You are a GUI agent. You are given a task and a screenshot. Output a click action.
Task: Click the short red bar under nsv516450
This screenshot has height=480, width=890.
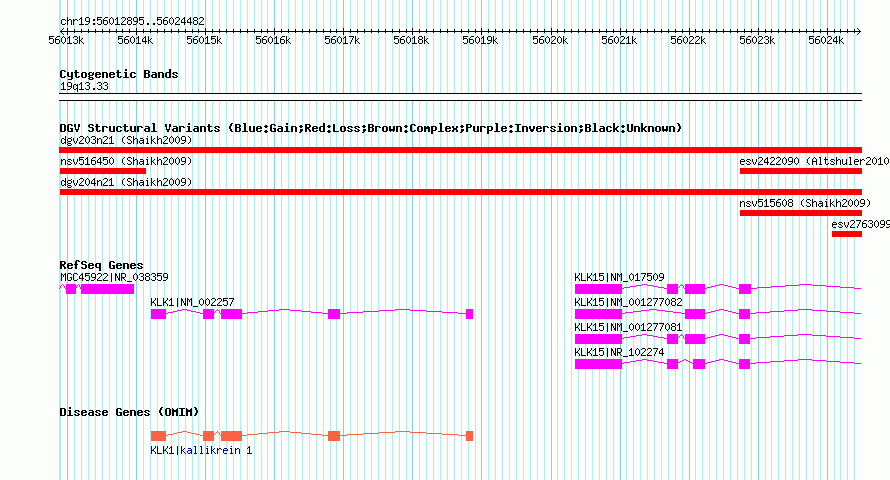click(x=103, y=171)
